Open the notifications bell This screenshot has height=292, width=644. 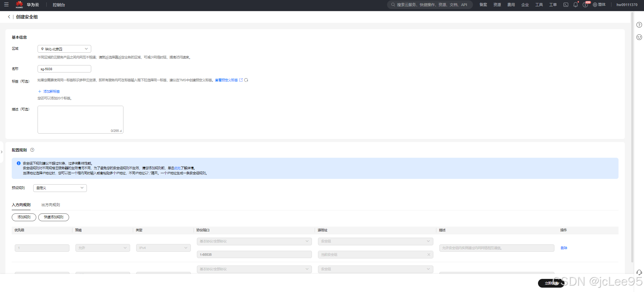tap(576, 5)
